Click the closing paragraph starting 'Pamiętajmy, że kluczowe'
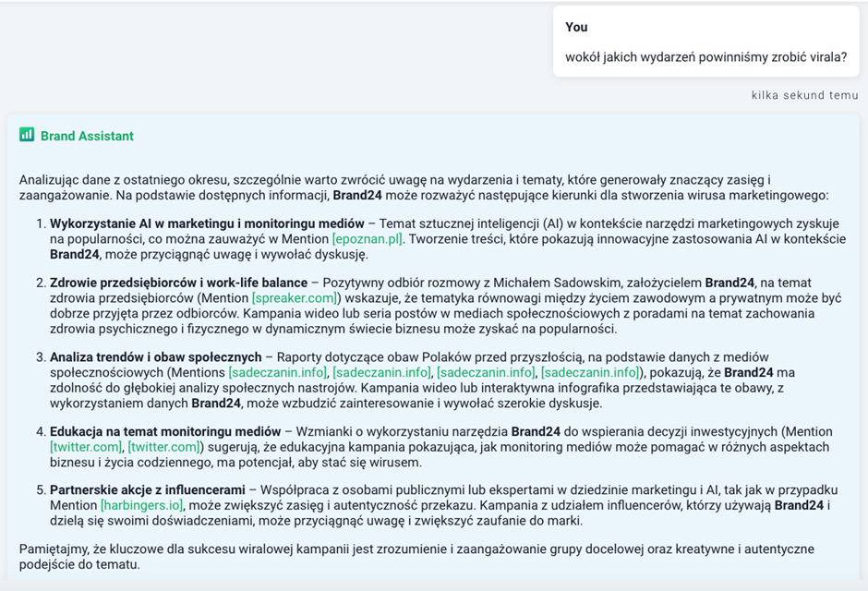 [x=416, y=557]
